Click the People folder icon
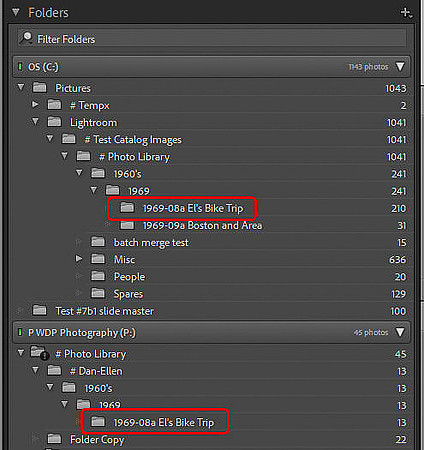Screen dimensions: 424x450 pos(98,276)
